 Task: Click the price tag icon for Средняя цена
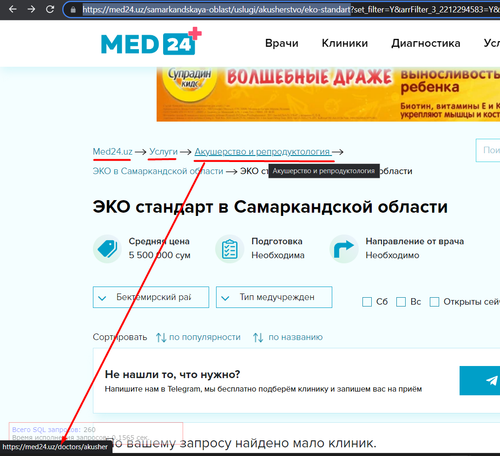point(107,249)
